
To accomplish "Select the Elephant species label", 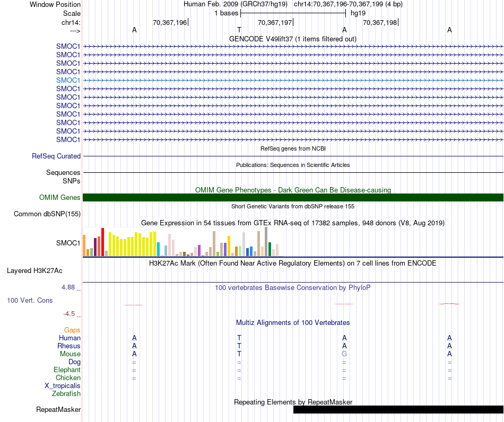I will pyautogui.click(x=67, y=370).
